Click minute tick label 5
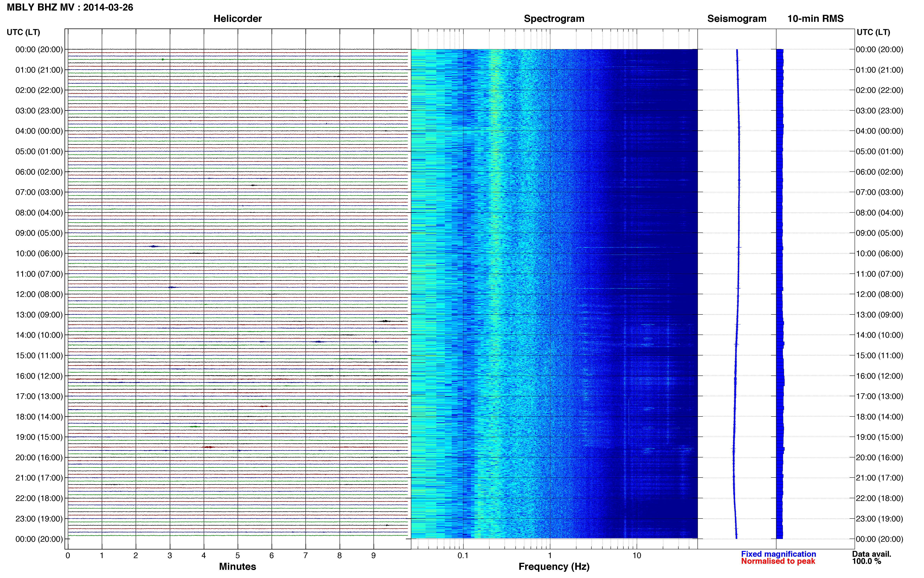The width and height of the screenshot is (924, 578). click(238, 555)
